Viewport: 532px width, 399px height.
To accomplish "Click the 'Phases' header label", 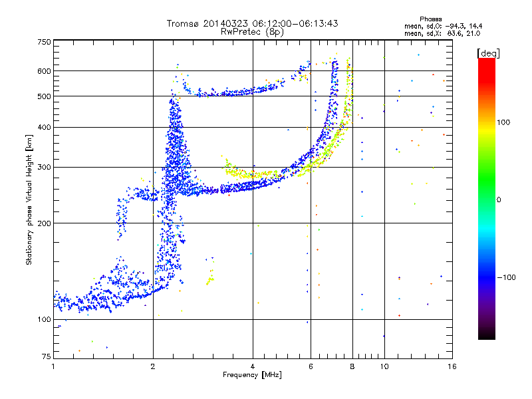I will (x=430, y=19).
